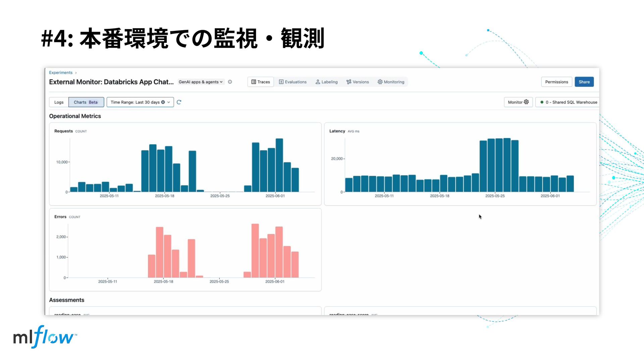This screenshot has width=644, height=362.
Task: Clear the time range with the x icon
Action: coord(163,102)
